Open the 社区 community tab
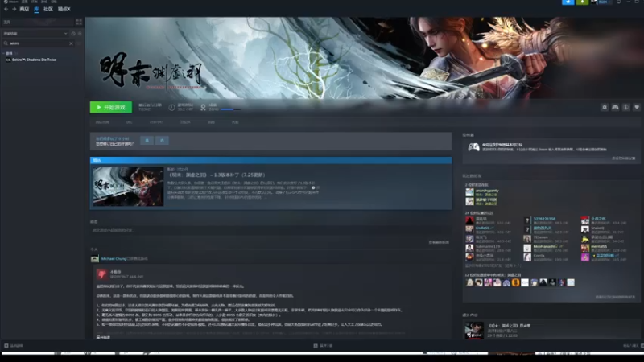 click(48, 9)
